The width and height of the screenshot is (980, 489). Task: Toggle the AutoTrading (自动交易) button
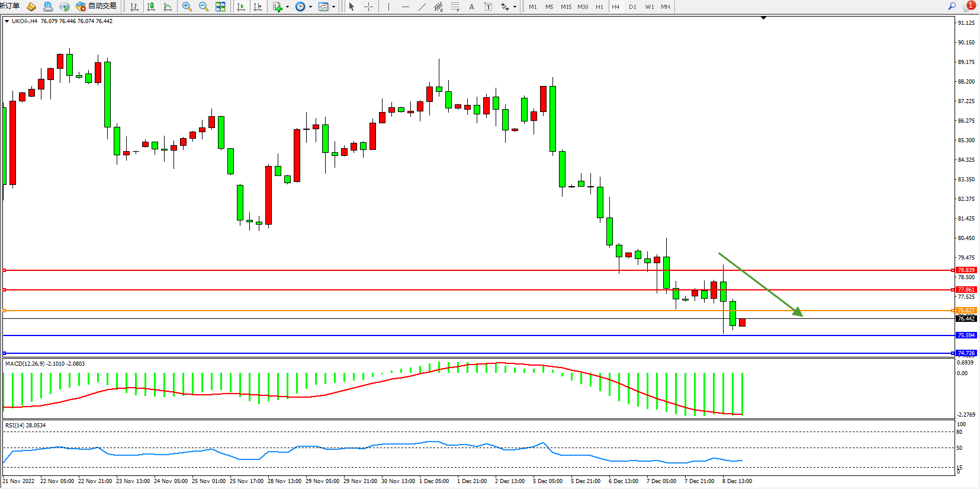click(96, 7)
